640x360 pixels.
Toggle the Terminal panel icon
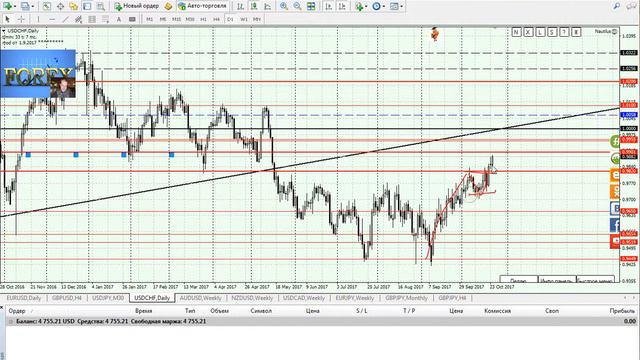point(87,6)
